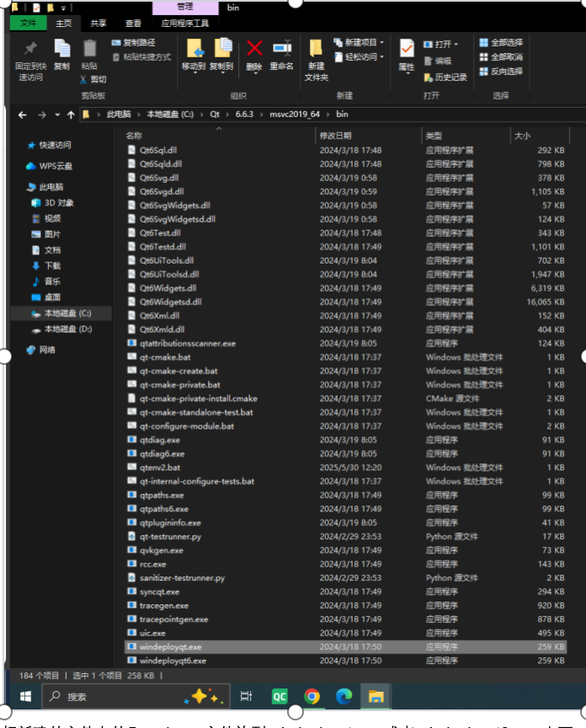Click the Paste clipboard icon
Image resolution: width=586 pixels, height=728 pixels.
click(89, 49)
